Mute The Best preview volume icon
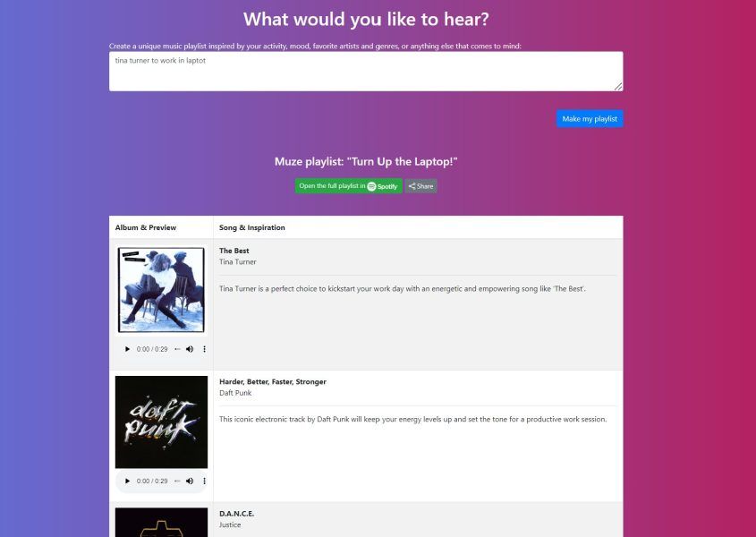Image resolution: width=756 pixels, height=537 pixels. tap(190, 349)
